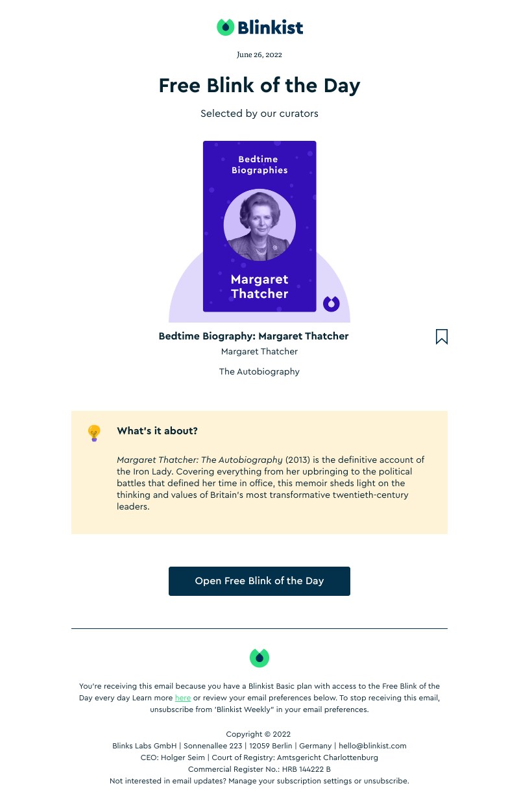Click the Blinkist logo in the header

[x=259, y=27]
